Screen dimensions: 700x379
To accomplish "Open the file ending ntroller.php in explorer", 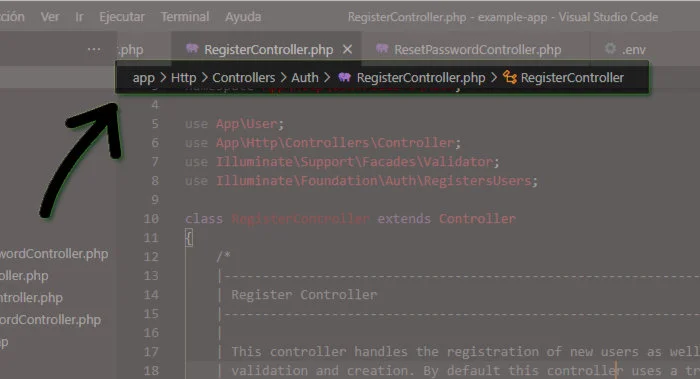I will click(x=31, y=297).
